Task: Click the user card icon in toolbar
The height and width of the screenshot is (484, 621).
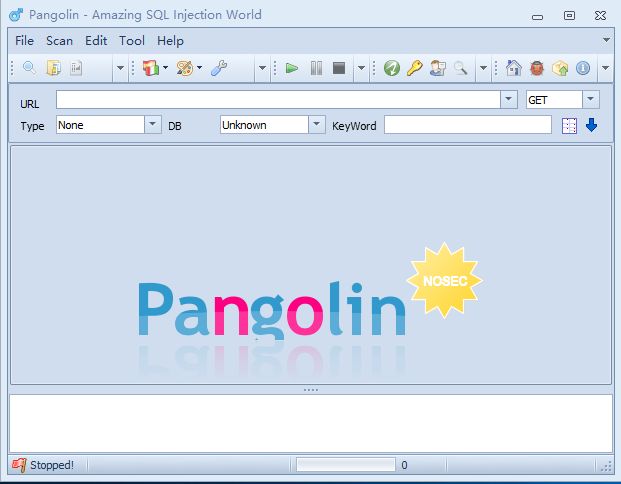Action: point(438,68)
